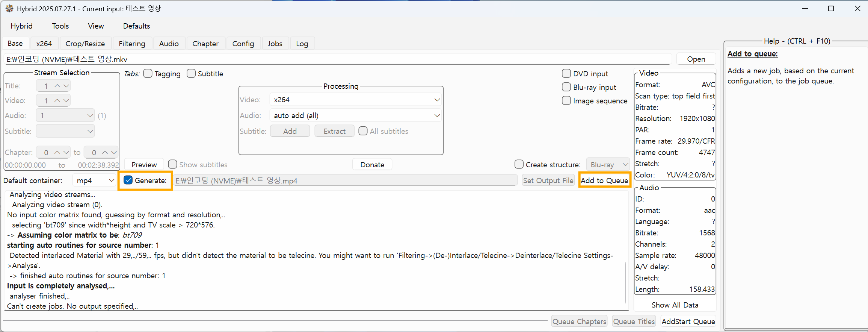Maximize the Hybrid window
868x332 pixels.
coord(831,8)
